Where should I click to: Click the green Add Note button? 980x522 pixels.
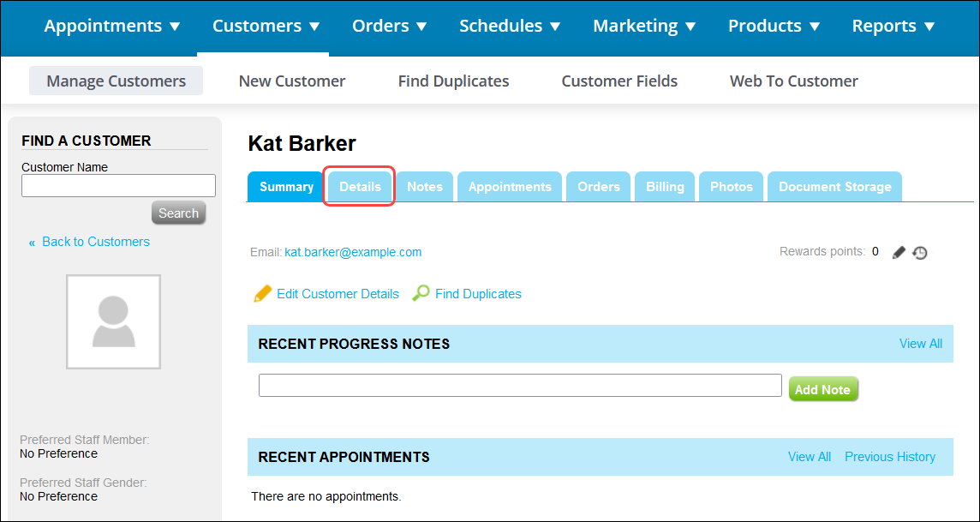tap(823, 389)
